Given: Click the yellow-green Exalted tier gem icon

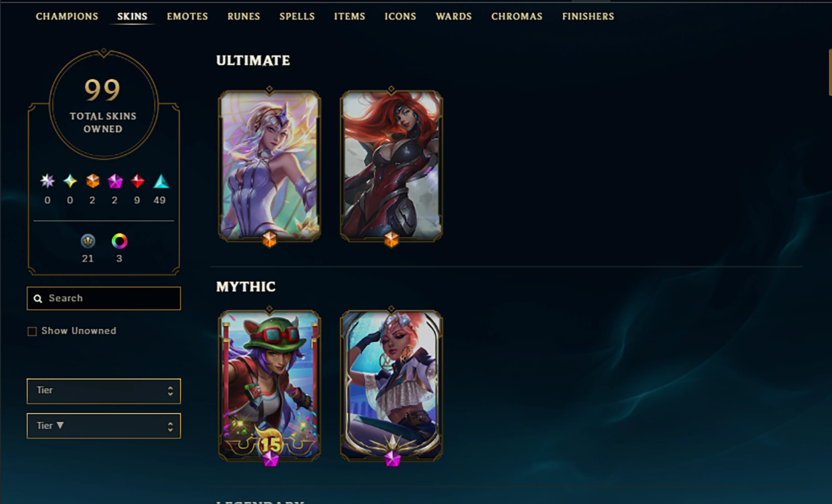Looking at the screenshot, I should coord(70,181).
